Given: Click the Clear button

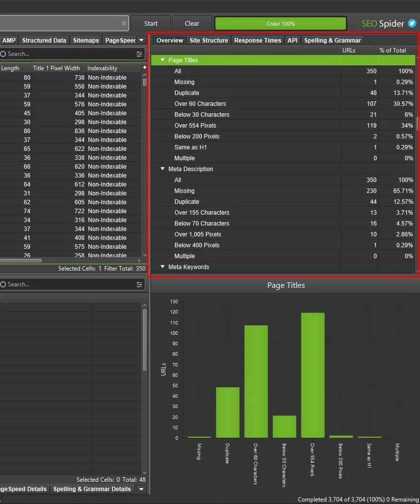Looking at the screenshot, I should click(x=192, y=23).
